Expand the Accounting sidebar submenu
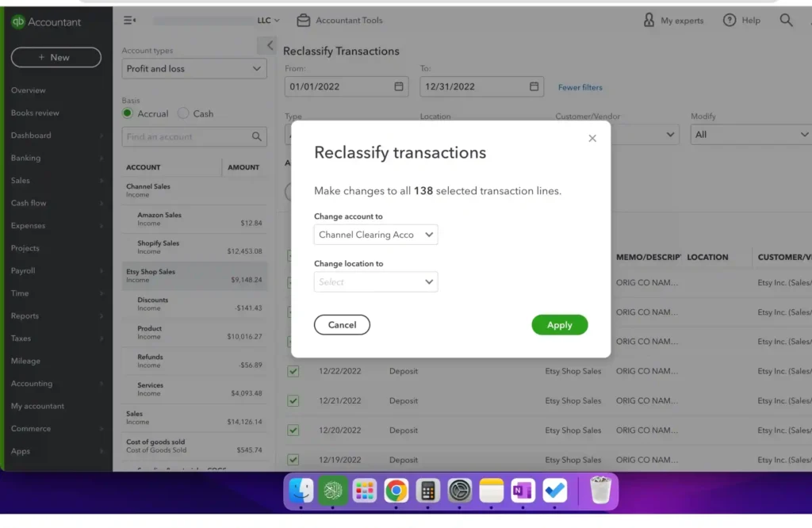This screenshot has height=528, width=812. (101, 384)
